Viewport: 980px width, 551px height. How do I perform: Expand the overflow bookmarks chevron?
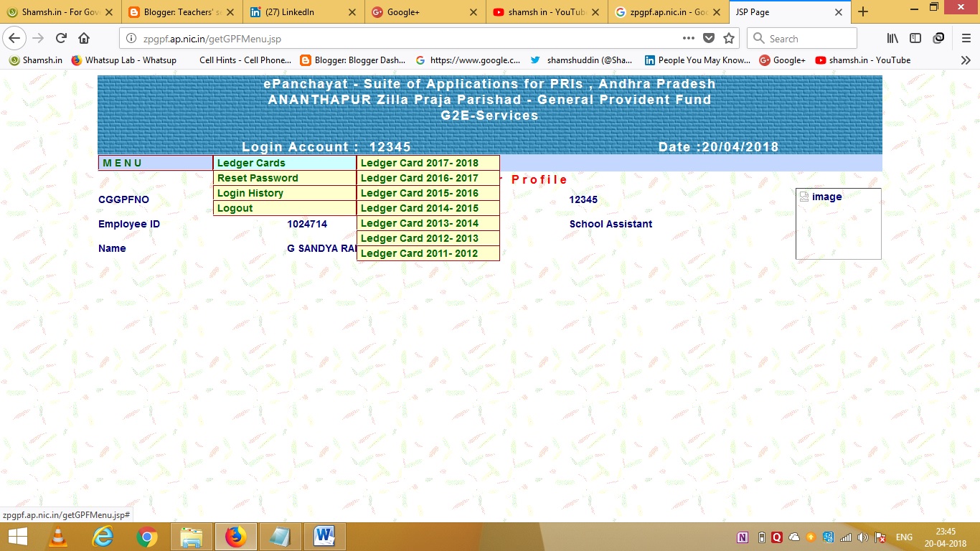coord(966,60)
